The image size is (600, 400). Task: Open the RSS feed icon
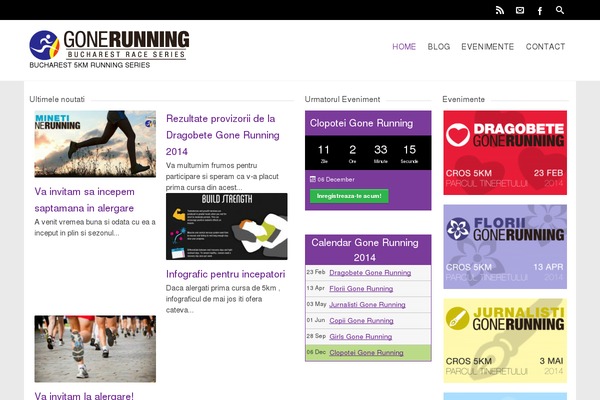click(500, 11)
